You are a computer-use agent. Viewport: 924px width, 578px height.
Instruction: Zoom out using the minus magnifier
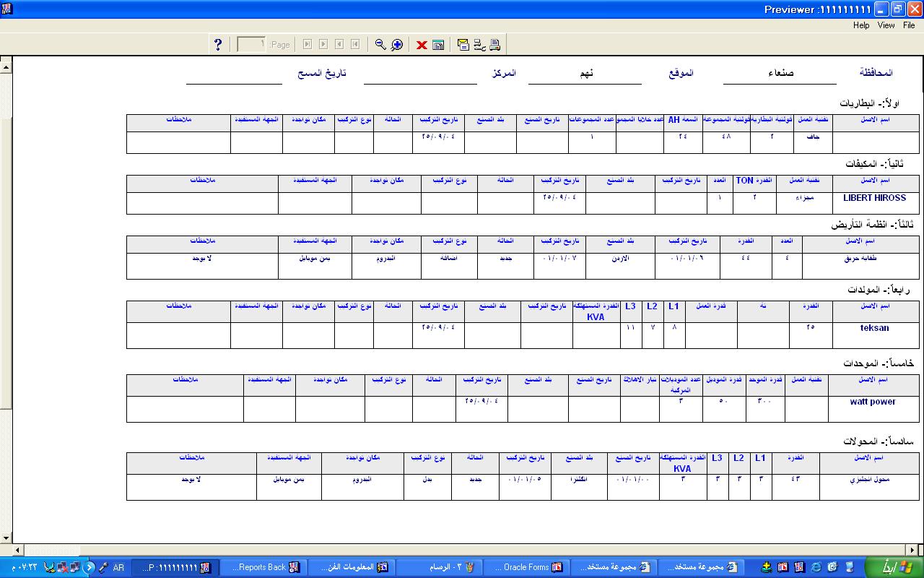tap(380, 45)
